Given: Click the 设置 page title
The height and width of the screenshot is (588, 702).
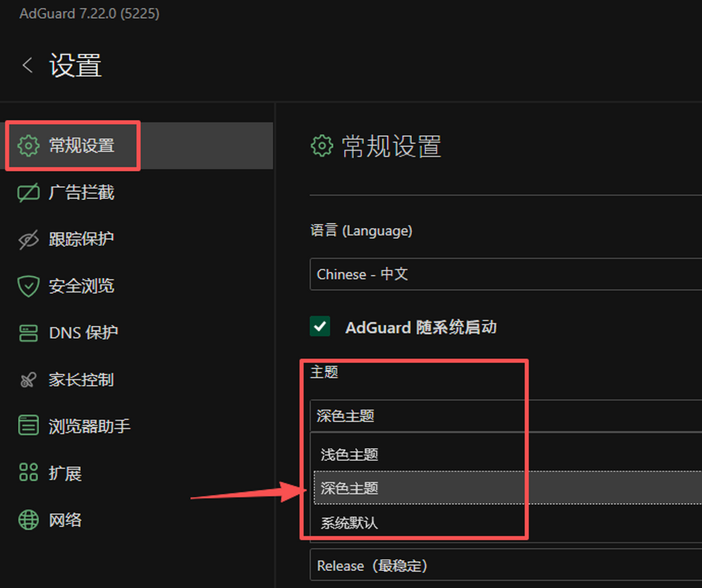Looking at the screenshot, I should pyautogui.click(x=75, y=65).
